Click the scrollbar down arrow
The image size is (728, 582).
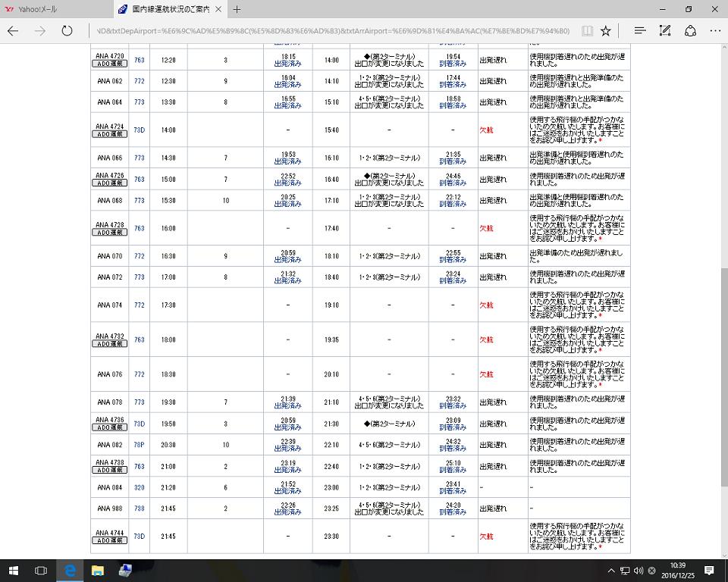pos(723,555)
